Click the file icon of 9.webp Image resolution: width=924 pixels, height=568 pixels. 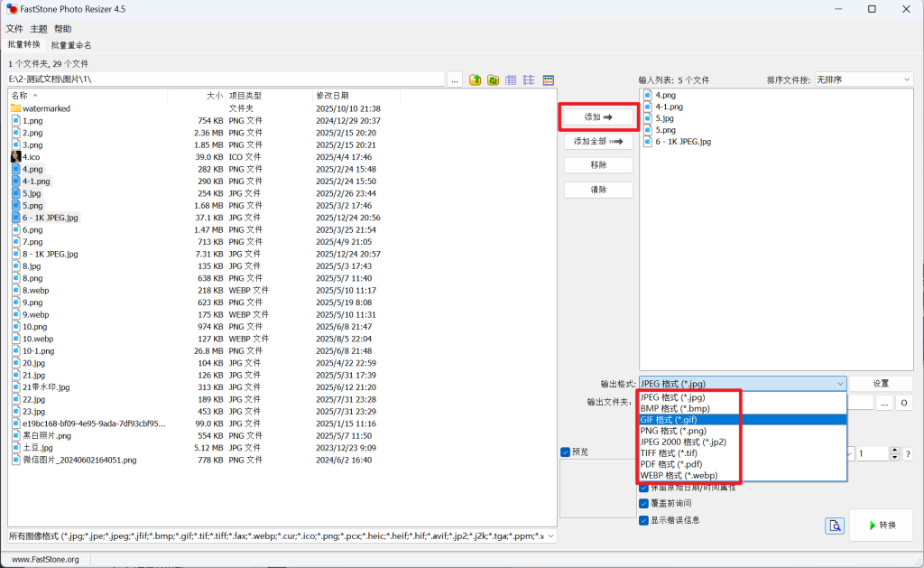click(x=16, y=314)
